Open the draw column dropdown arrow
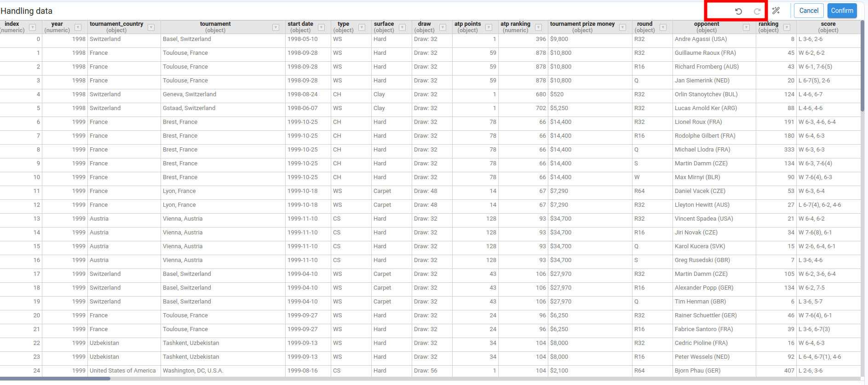The height and width of the screenshot is (385, 868). point(443,28)
